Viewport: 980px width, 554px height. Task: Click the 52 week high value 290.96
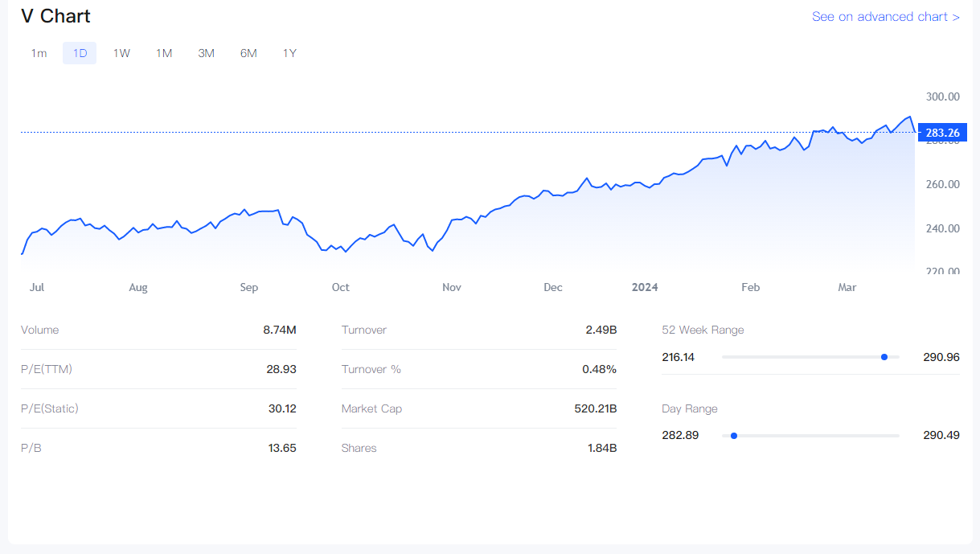(941, 357)
